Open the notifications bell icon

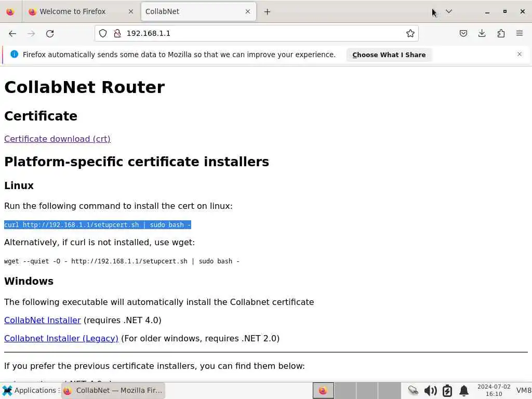point(464,391)
